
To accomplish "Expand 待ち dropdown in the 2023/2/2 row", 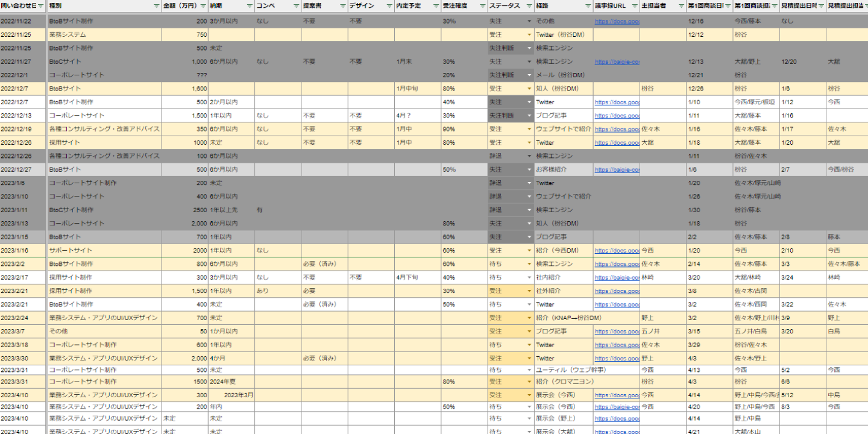I will [x=529, y=264].
